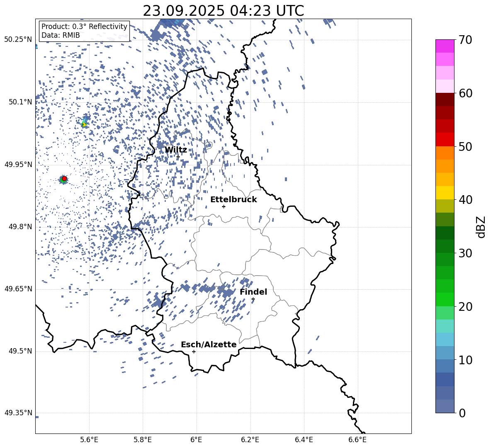Click the colorbar label '40'

click(x=465, y=200)
